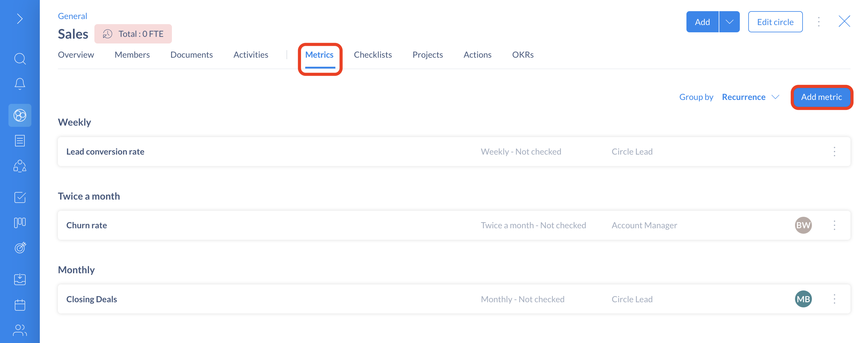Open the calendar icon in sidebar
Viewport: 868px width, 343px height.
click(20, 305)
